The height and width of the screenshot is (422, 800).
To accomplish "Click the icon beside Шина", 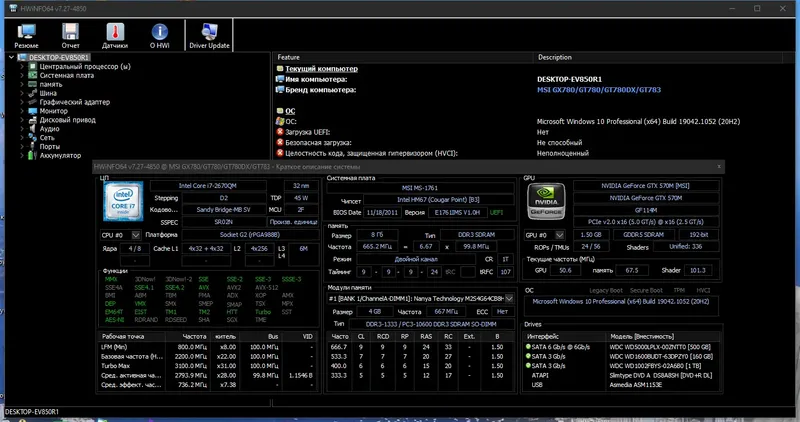I will coord(33,93).
